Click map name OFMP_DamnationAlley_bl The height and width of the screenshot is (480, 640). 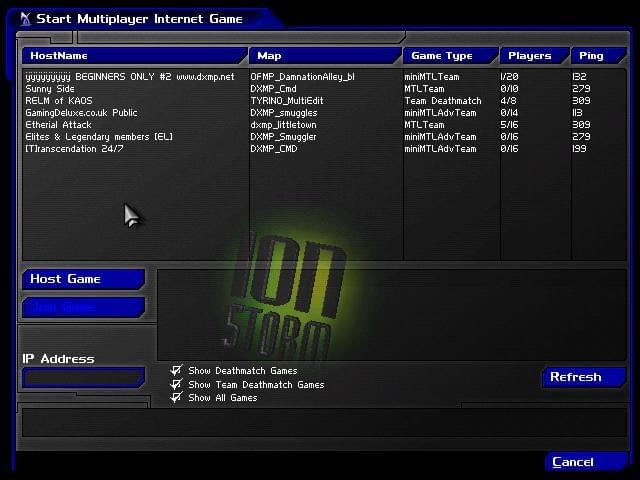(x=302, y=77)
